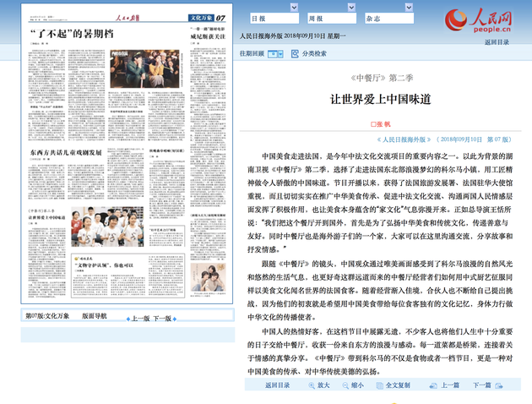This screenshot has width=532, height=404.
Task: Open the 威尼斯获关注 article in the page's right column
Action: pyautogui.click(x=208, y=36)
